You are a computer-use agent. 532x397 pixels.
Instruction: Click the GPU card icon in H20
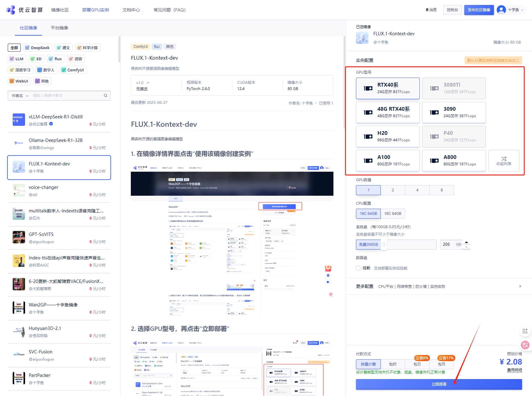click(x=368, y=137)
